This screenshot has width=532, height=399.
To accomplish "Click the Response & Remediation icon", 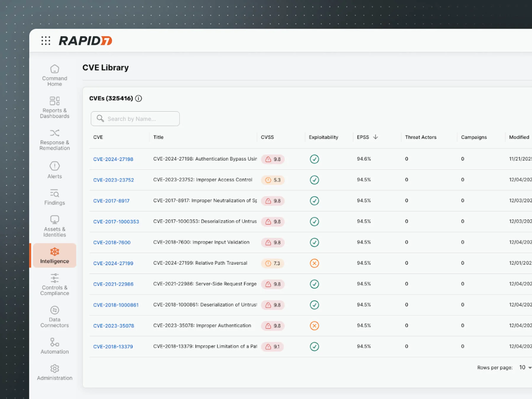I will click(x=54, y=133).
